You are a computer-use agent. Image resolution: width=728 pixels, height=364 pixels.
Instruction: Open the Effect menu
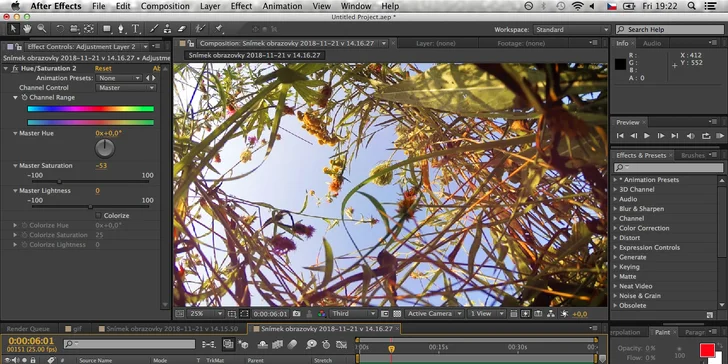241,6
